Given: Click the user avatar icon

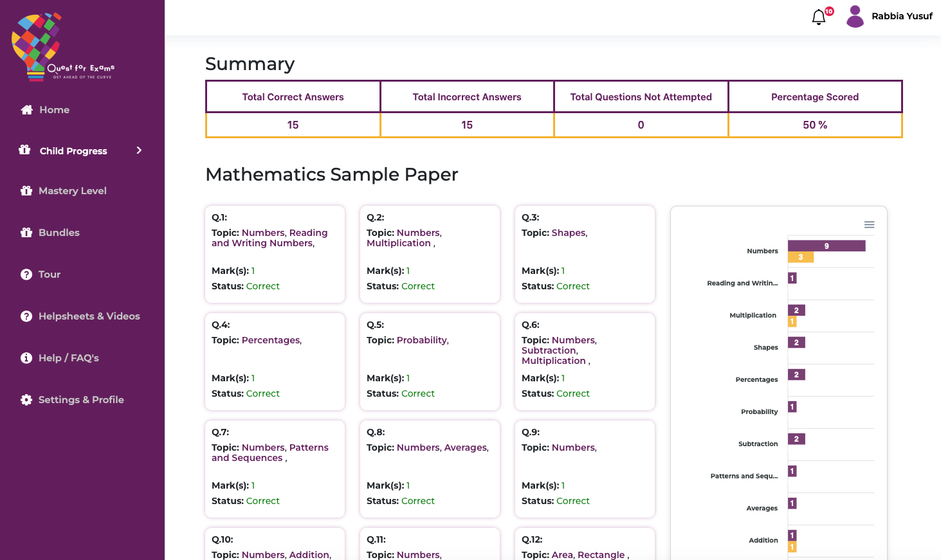Looking at the screenshot, I should [x=855, y=17].
